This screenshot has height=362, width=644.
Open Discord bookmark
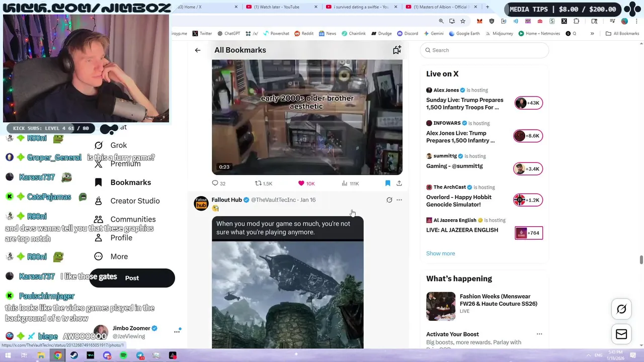[407, 34]
